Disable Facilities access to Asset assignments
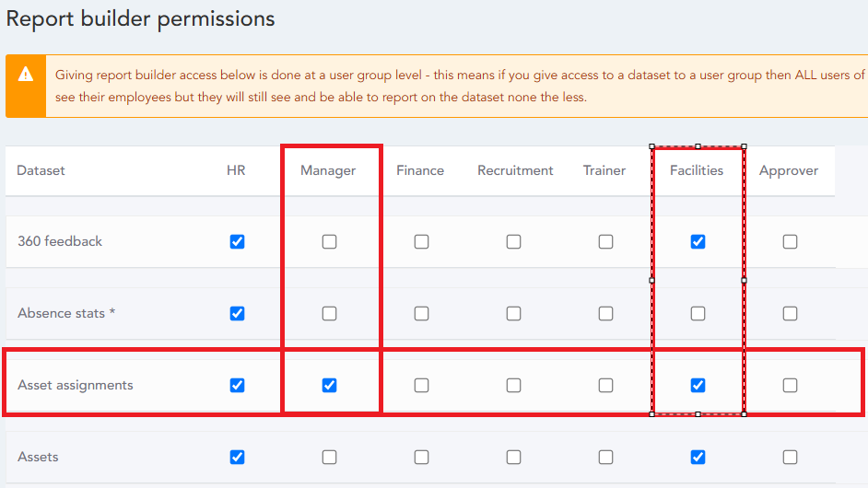The image size is (868, 488). coord(698,386)
